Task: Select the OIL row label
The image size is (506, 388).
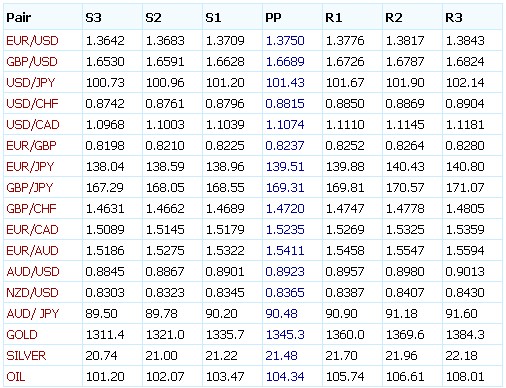Action: (x=15, y=377)
